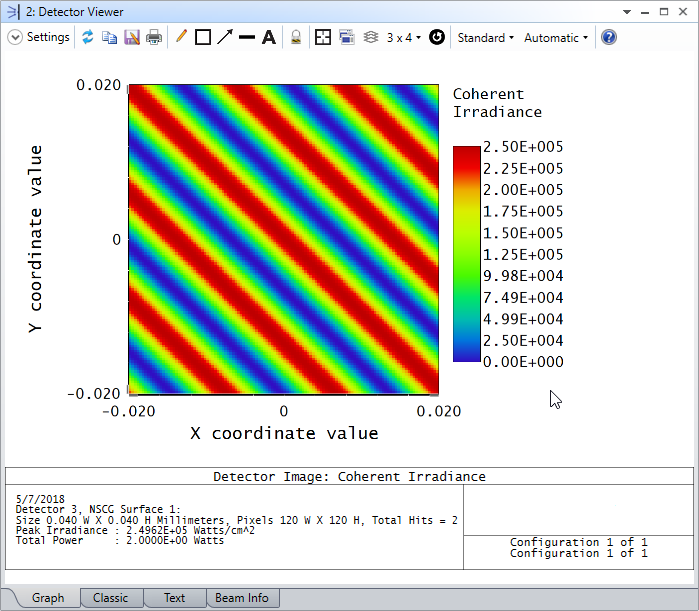Save the detector graphic with floppy icon
The height and width of the screenshot is (611, 699).
pyautogui.click(x=132, y=37)
